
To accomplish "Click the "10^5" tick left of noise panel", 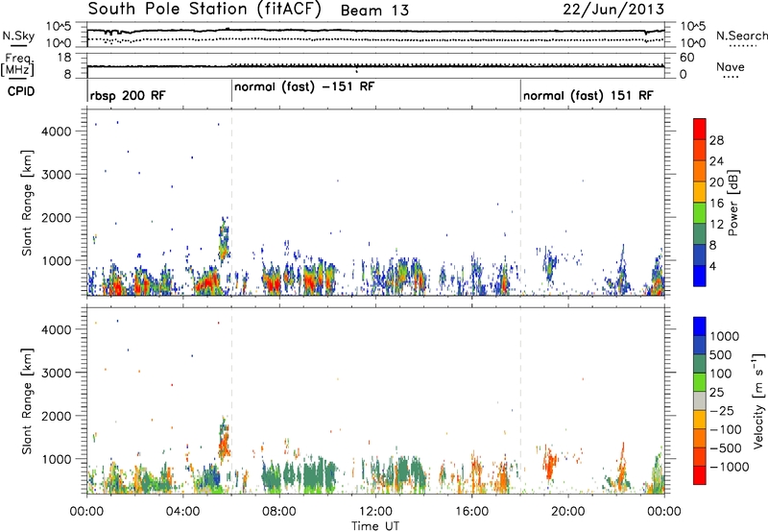I will coord(59,27).
